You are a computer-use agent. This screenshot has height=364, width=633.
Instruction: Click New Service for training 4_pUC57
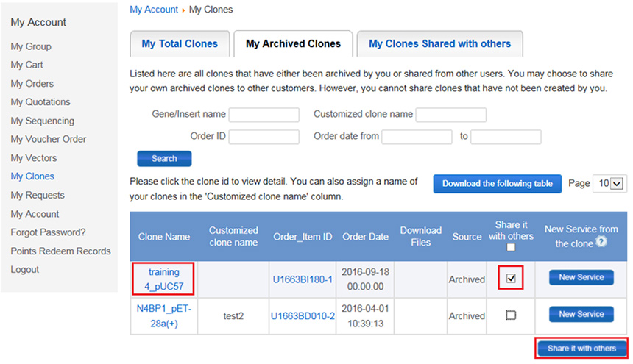[581, 278]
